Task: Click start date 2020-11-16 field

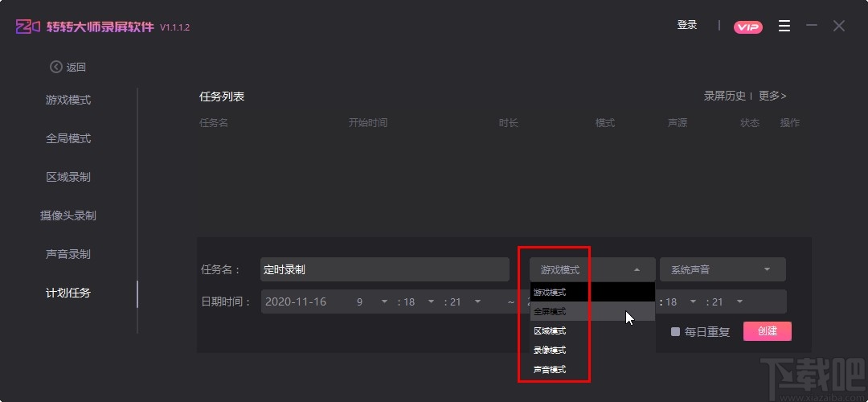Action: click(x=296, y=301)
